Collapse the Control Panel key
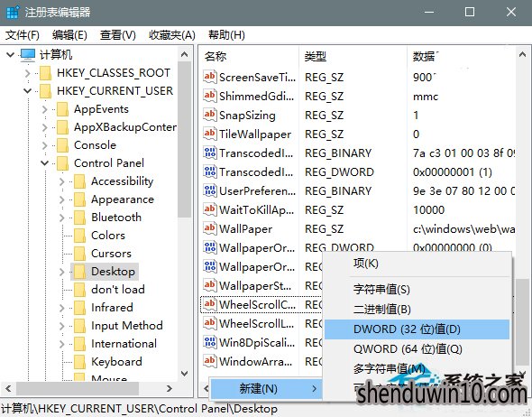This screenshot has width=532, height=417. 44,163
